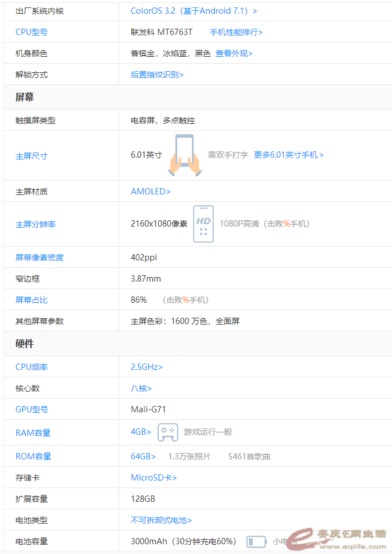The height and width of the screenshot is (554, 392).
Task: Click the 屏幕像素密度 parameter label
Action: click(x=40, y=258)
